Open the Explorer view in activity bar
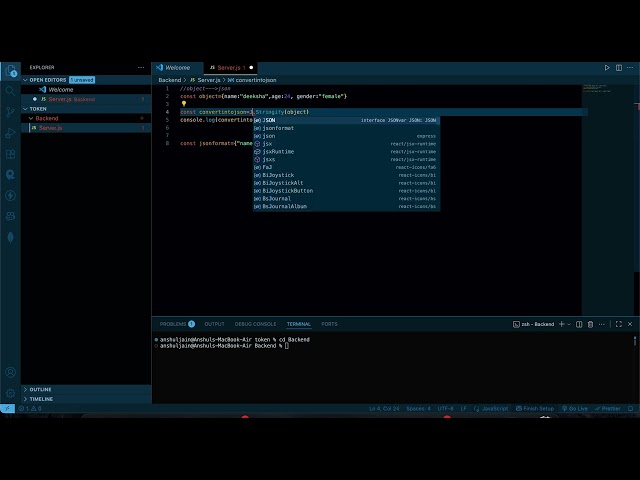The image size is (640, 480). point(11,71)
